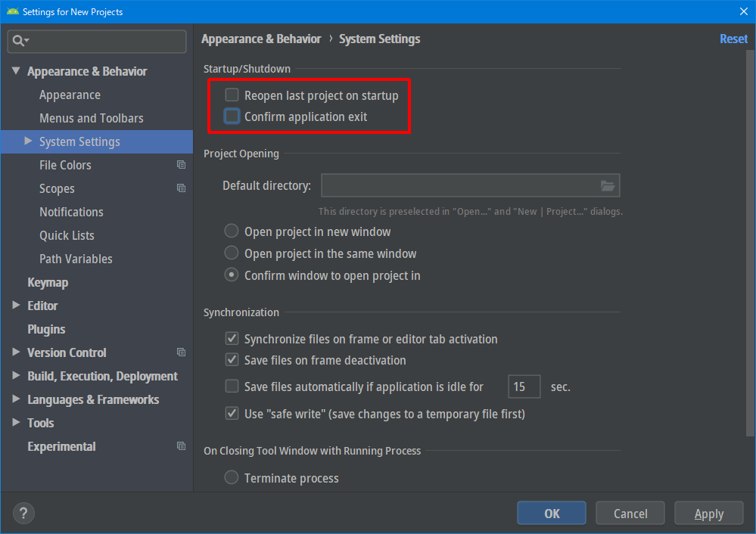Enable Reopen last project on startup
Image resolution: width=756 pixels, height=534 pixels.
coord(232,95)
